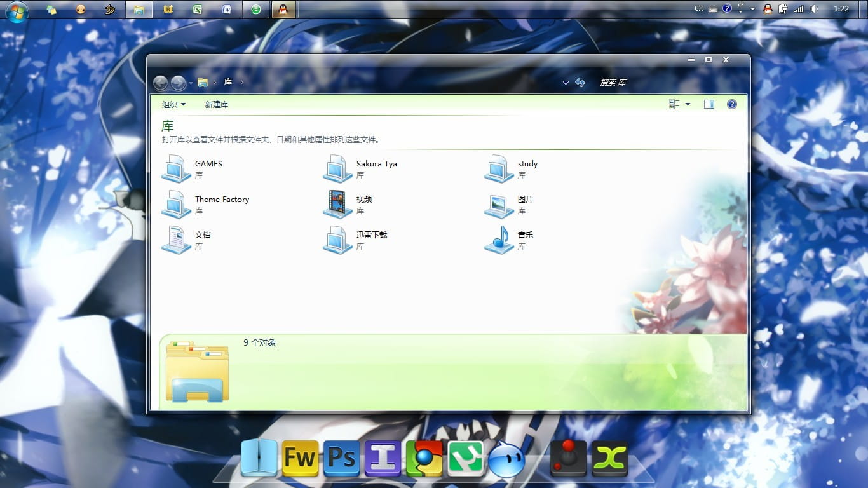Click 库 in the address bar breadcrumb
This screenshot has height=488, width=868.
click(228, 82)
